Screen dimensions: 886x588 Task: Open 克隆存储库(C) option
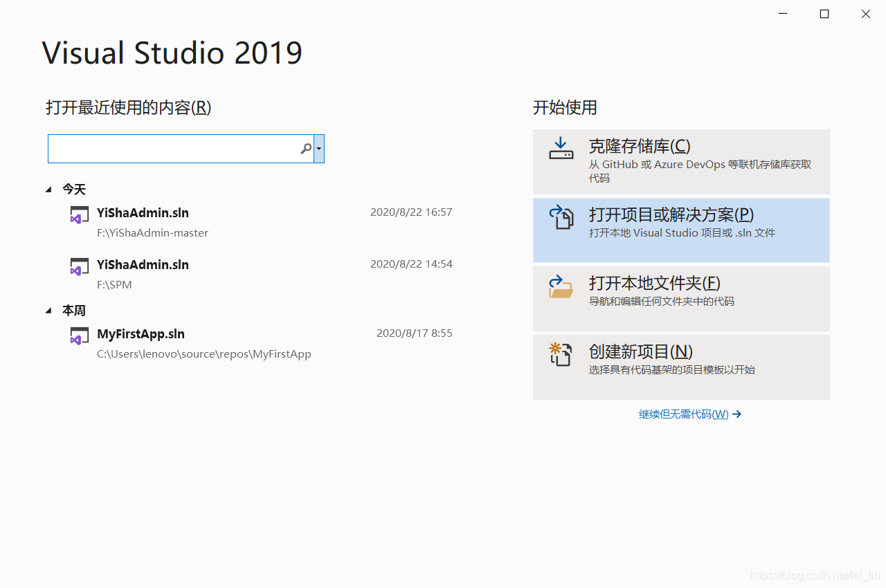click(681, 162)
